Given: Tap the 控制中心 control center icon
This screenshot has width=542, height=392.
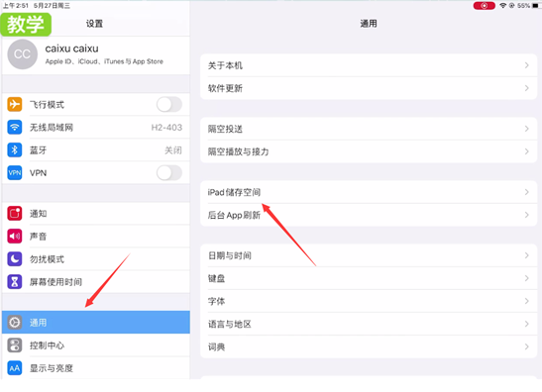Looking at the screenshot, I should pos(15,345).
